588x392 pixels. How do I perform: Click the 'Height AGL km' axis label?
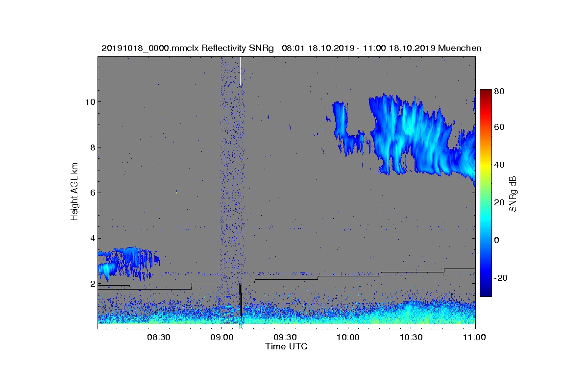click(74, 193)
